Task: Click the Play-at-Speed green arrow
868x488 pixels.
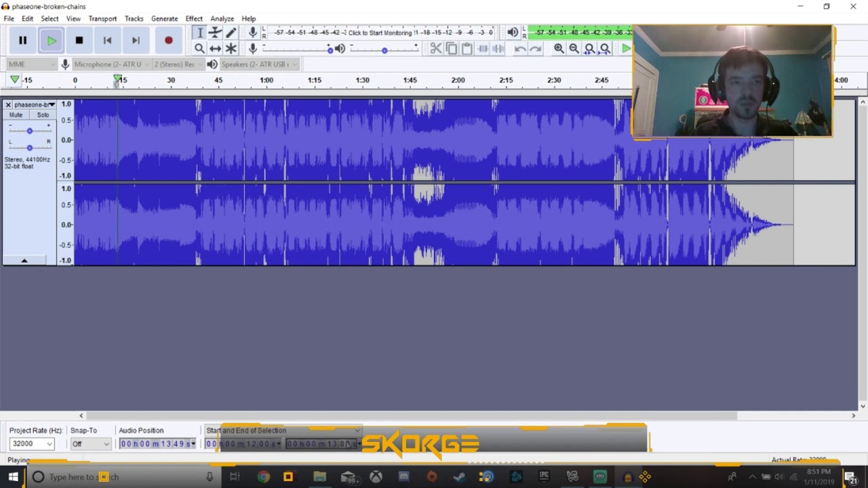Action: coord(626,48)
